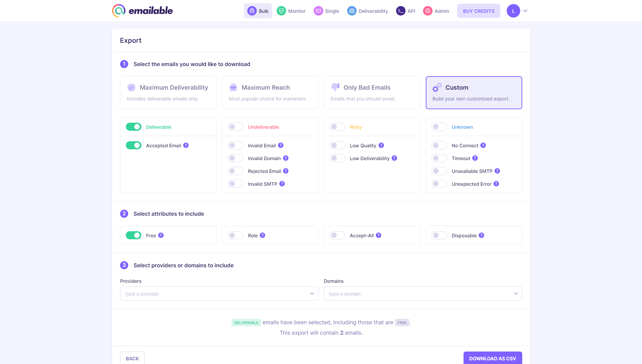Image resolution: width=642 pixels, height=364 pixels.
Task: Select the Custom export option
Action: [x=474, y=92]
